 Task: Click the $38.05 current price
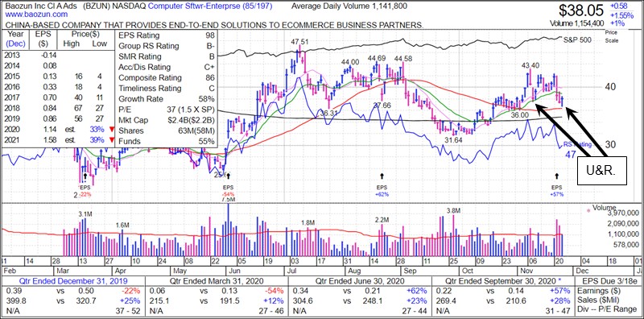tap(581, 10)
